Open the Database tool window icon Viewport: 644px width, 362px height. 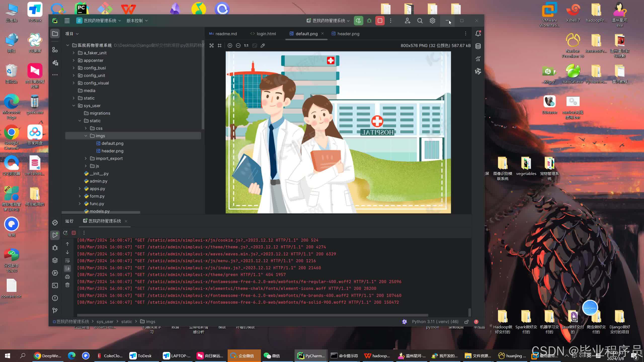[478, 46]
